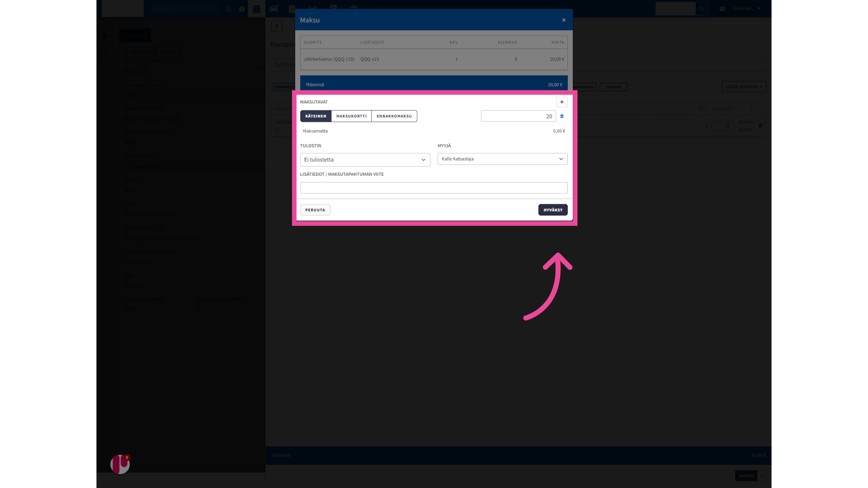Viewport: 868px width, 488px height.
Task: Click the search magnifier in the top left bar
Action: click(x=229, y=9)
